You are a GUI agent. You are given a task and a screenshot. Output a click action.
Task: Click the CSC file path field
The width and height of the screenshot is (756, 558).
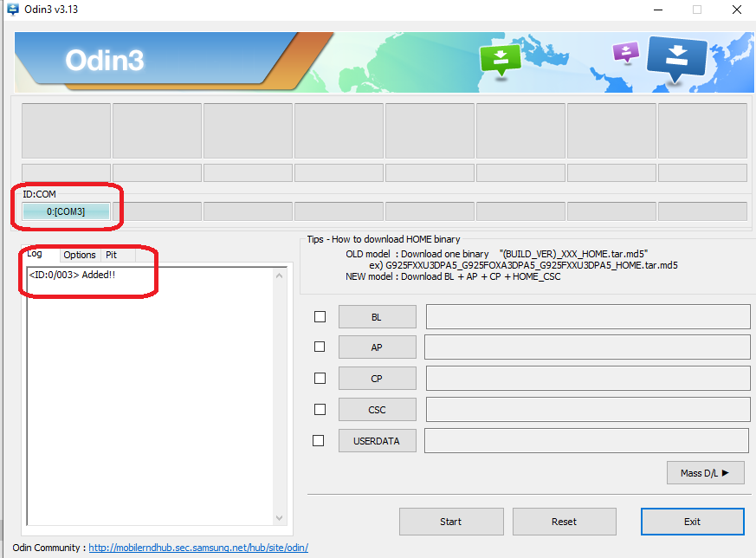tap(588, 410)
